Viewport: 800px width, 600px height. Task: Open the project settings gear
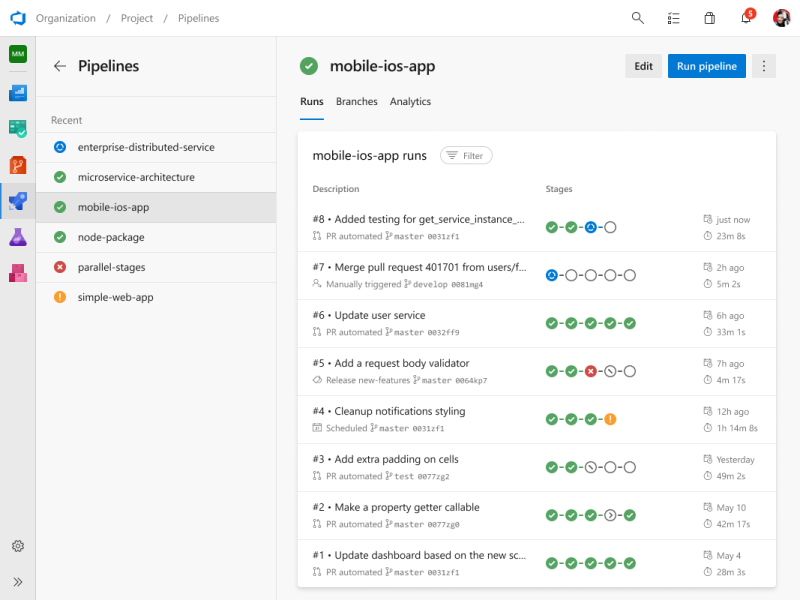pos(17,546)
